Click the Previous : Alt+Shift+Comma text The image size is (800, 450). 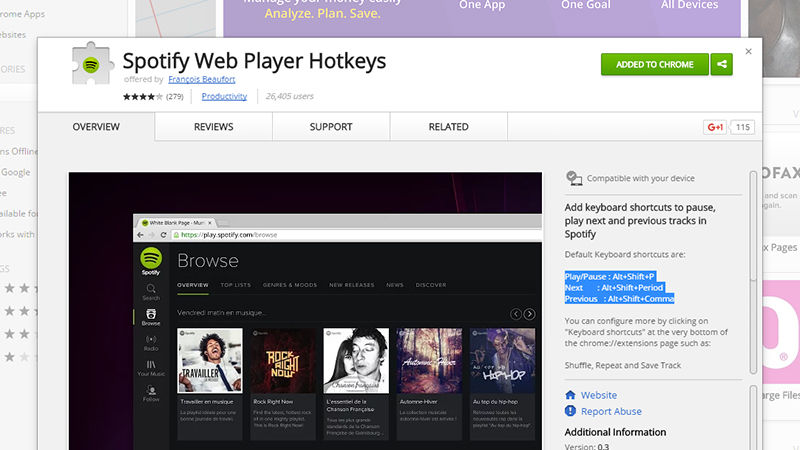click(619, 298)
